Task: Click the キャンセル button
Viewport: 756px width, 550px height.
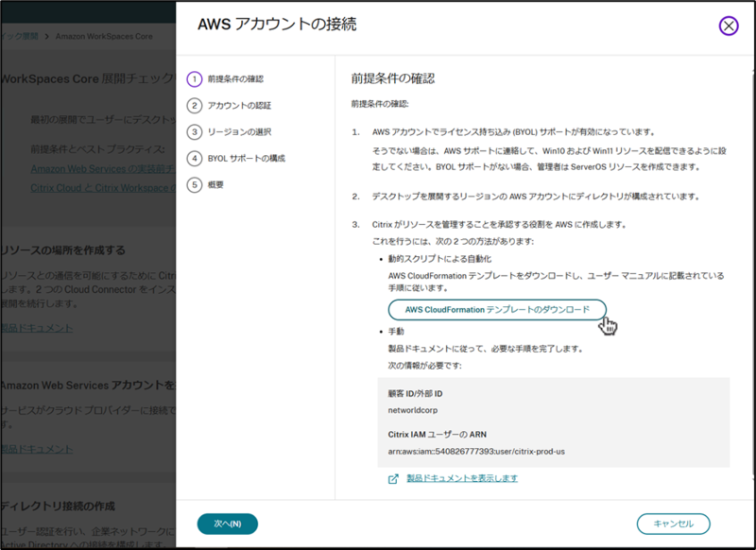Action: 673,524
